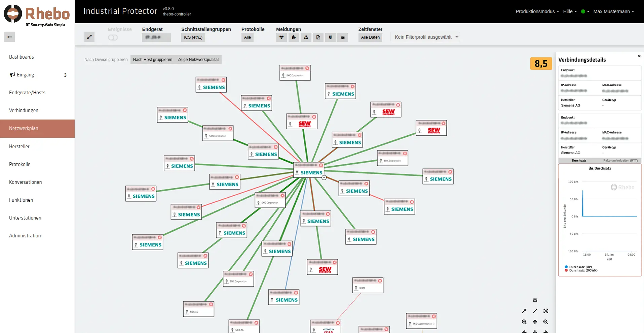The width and height of the screenshot is (644, 333).
Task: Toggle Zeige Netzwerkqualität
Action: click(x=198, y=60)
